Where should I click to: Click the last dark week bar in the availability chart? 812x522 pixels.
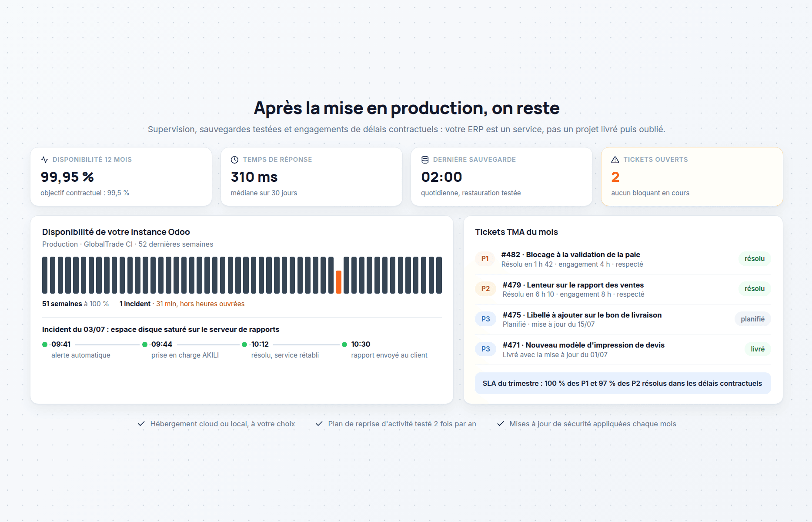(439, 275)
